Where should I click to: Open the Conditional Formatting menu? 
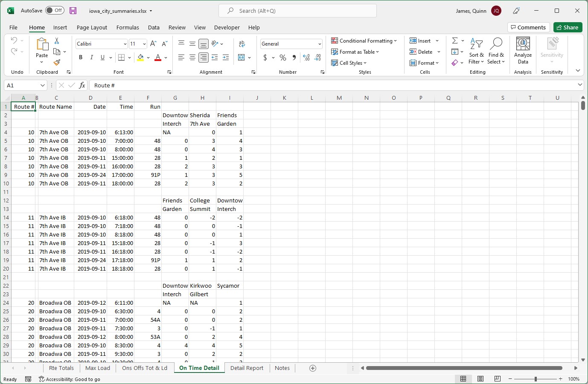pyautogui.click(x=365, y=40)
